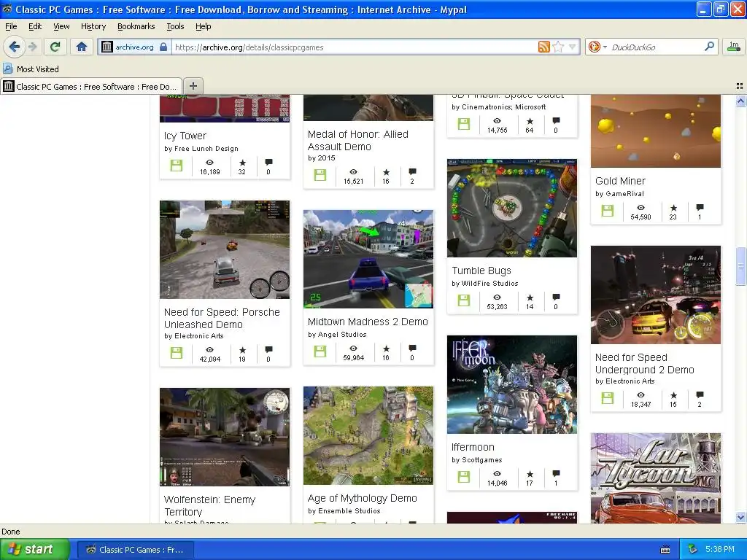Click the DuckDuckGo search field
The image size is (747, 560).
click(x=656, y=47)
